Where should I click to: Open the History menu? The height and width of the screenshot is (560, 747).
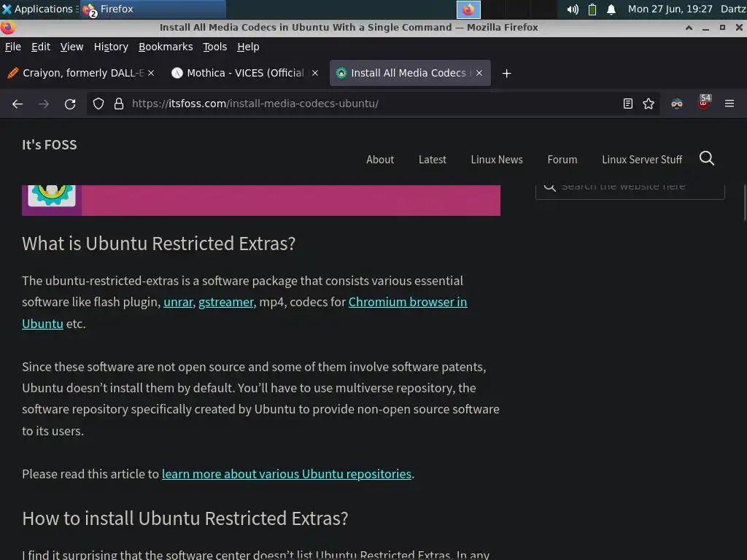pos(111,47)
